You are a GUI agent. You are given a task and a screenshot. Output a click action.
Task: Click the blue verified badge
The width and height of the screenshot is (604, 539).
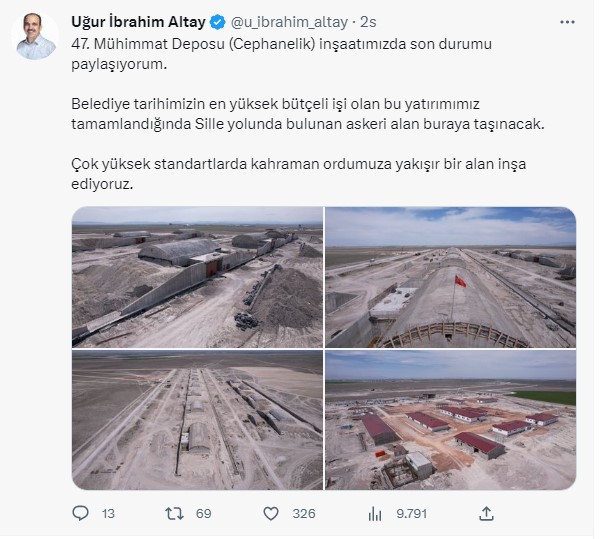217,22
